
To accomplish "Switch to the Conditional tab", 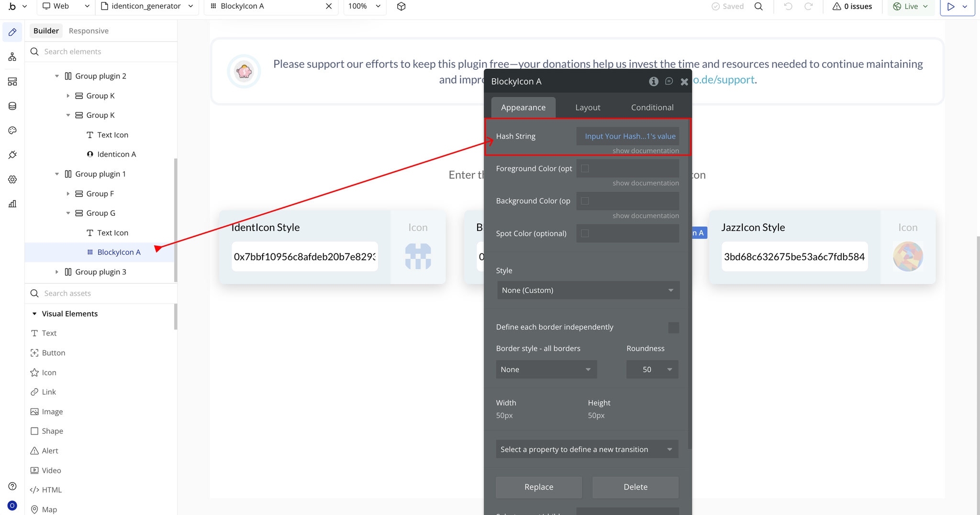I will (x=652, y=108).
